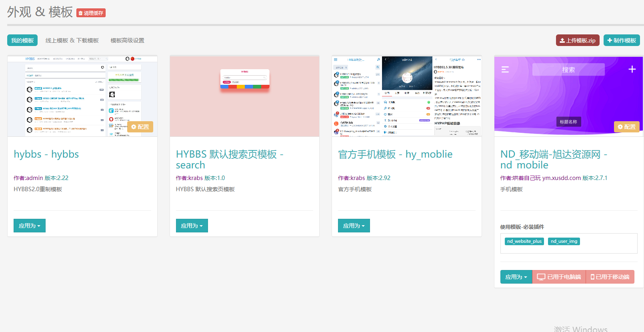644x332 pixels.
Task: Click phone icon in 已用于移动端
Action: click(593, 277)
